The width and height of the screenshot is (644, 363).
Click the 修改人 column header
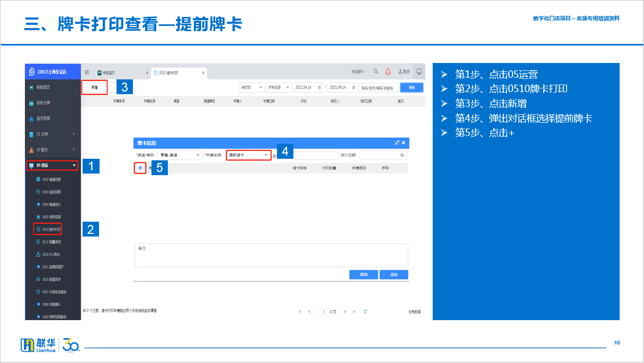pos(335,101)
